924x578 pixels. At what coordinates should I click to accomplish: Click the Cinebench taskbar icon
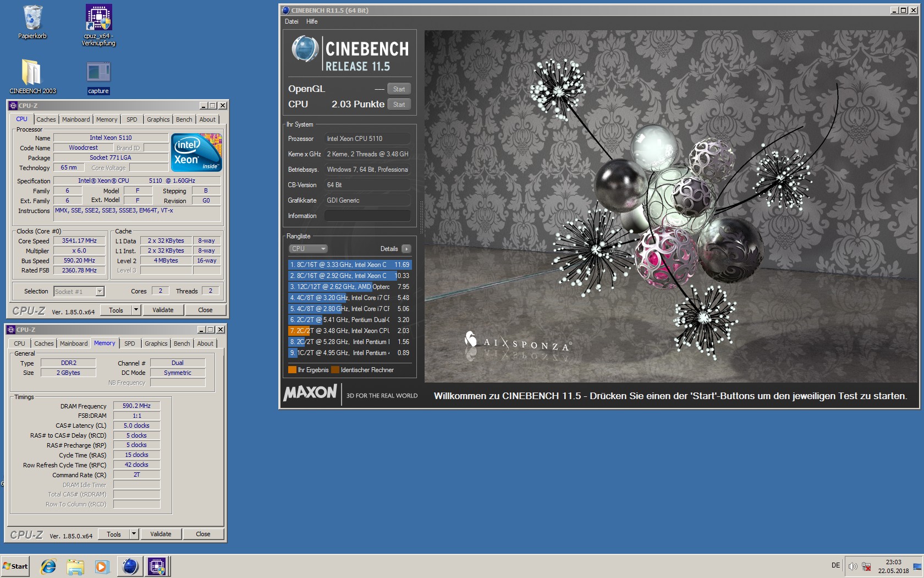[130, 566]
